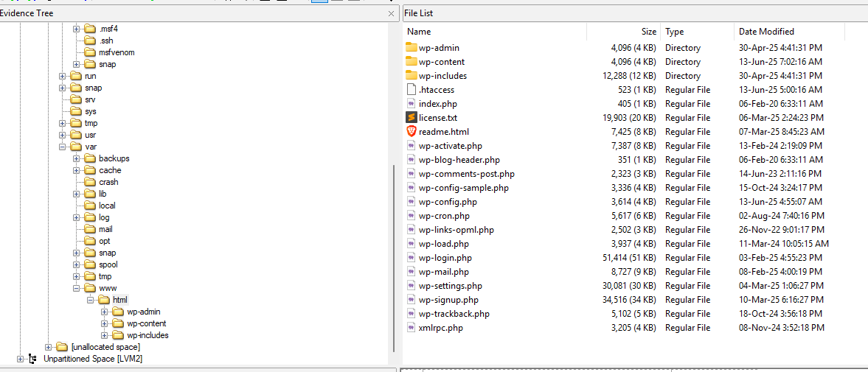868x372 pixels.
Task: Click the Unpartitioned Space disk icon
Action: 32,359
